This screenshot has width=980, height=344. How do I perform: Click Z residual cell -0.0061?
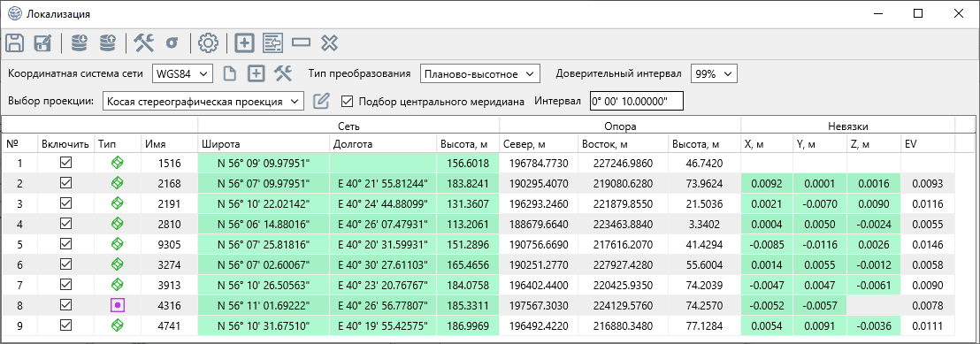click(x=874, y=285)
